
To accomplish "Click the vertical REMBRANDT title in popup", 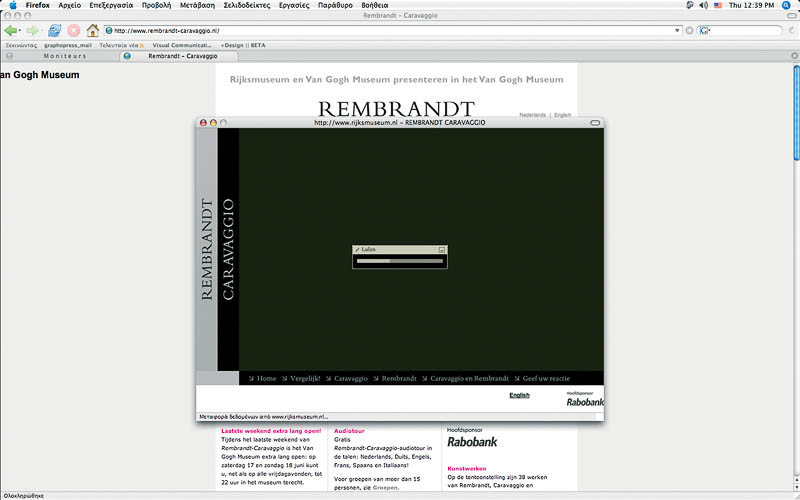I will (x=207, y=249).
